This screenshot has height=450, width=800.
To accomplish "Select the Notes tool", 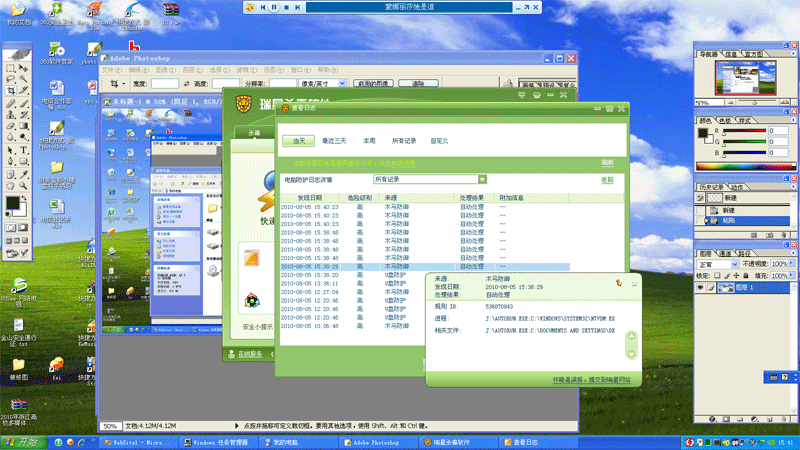I will [10, 174].
